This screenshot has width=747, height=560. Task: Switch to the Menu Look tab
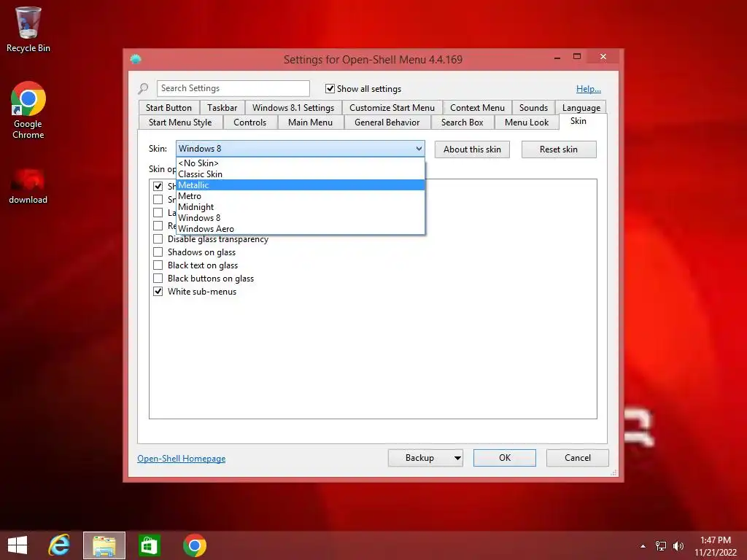527,122
